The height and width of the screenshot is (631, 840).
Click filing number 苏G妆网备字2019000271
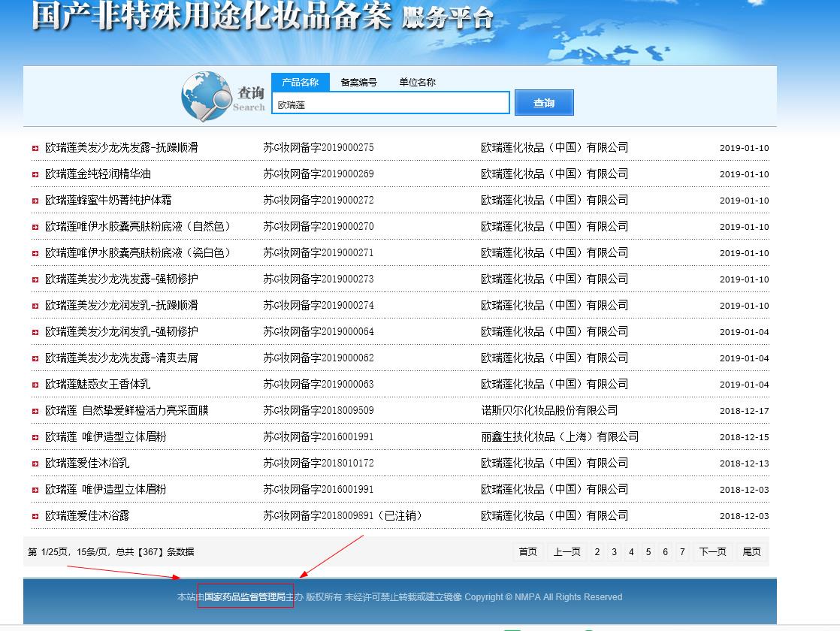[x=319, y=252]
